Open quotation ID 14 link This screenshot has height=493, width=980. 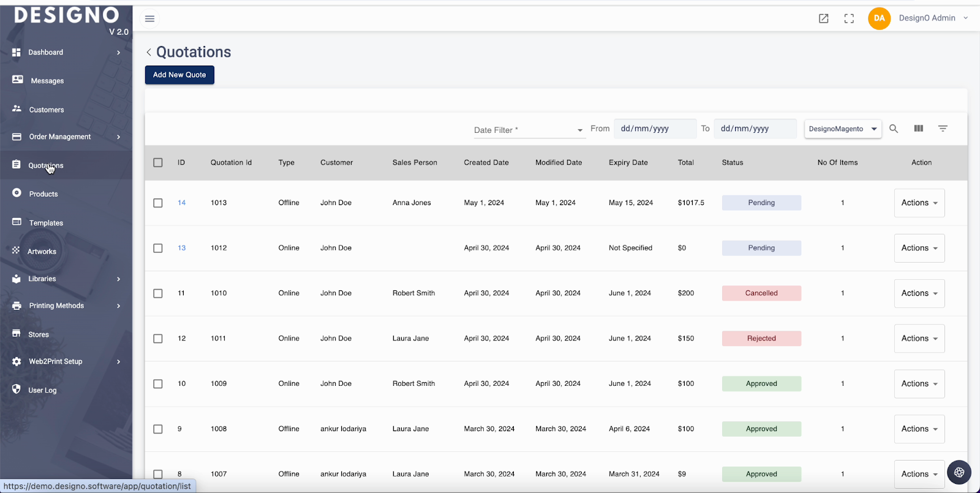[x=182, y=203]
